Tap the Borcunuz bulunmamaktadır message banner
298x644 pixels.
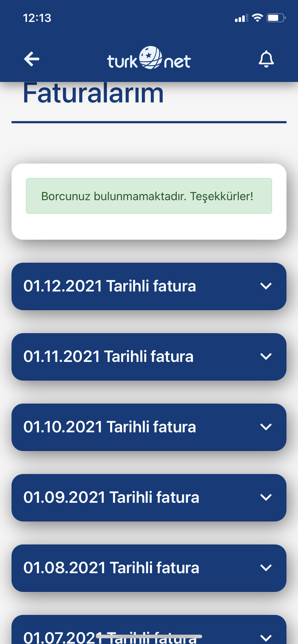point(149,196)
